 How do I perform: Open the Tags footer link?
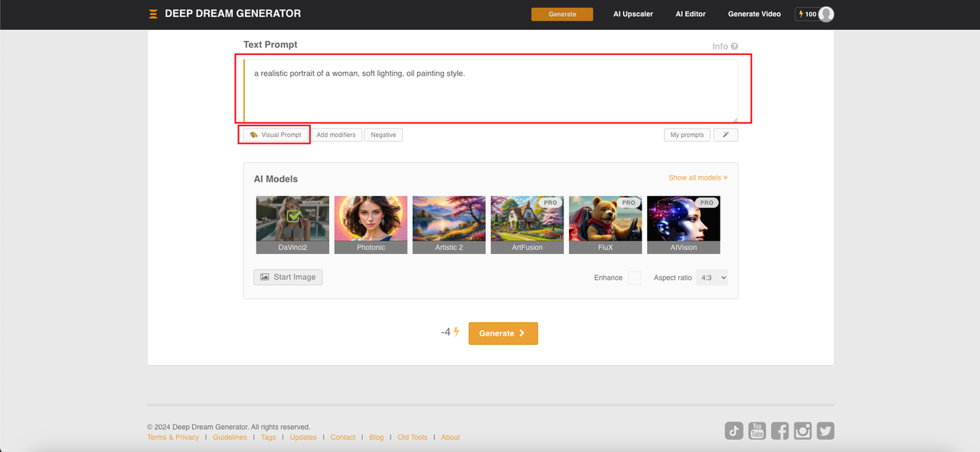coord(268,437)
